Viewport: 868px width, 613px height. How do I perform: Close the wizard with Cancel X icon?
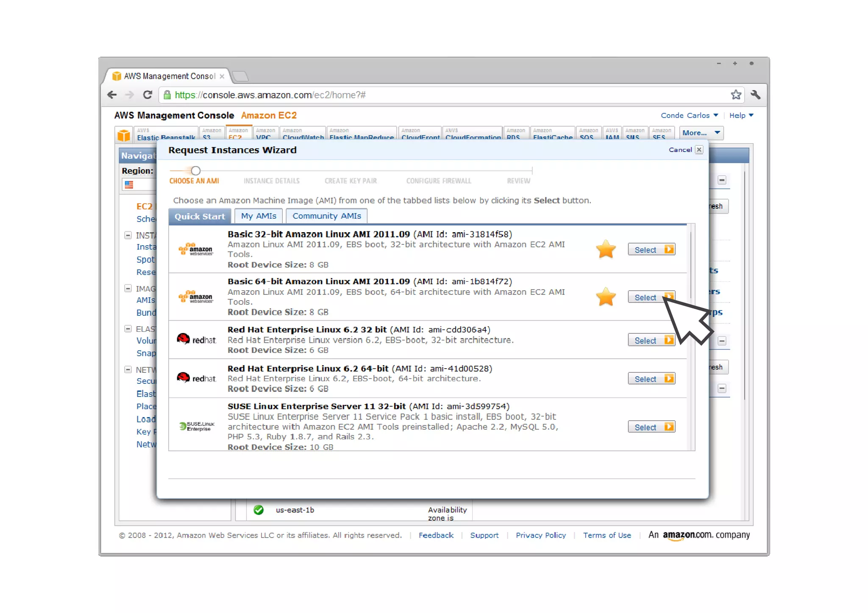click(x=699, y=150)
